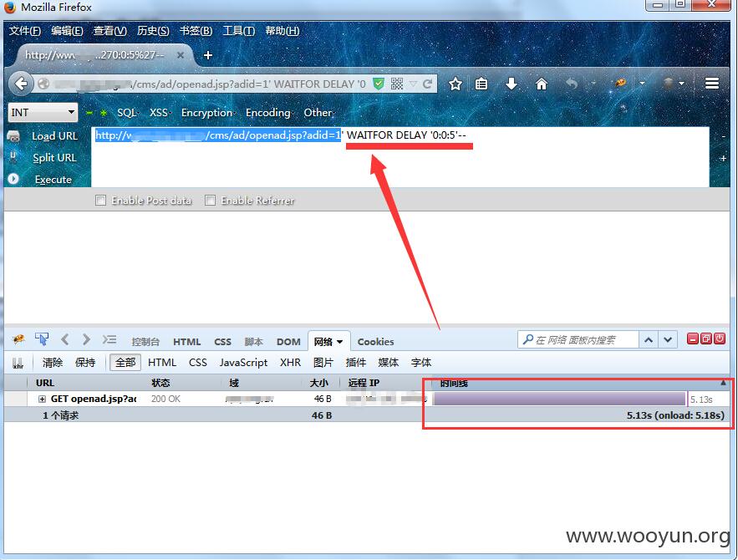Close the current browser tab

pyautogui.click(x=181, y=55)
